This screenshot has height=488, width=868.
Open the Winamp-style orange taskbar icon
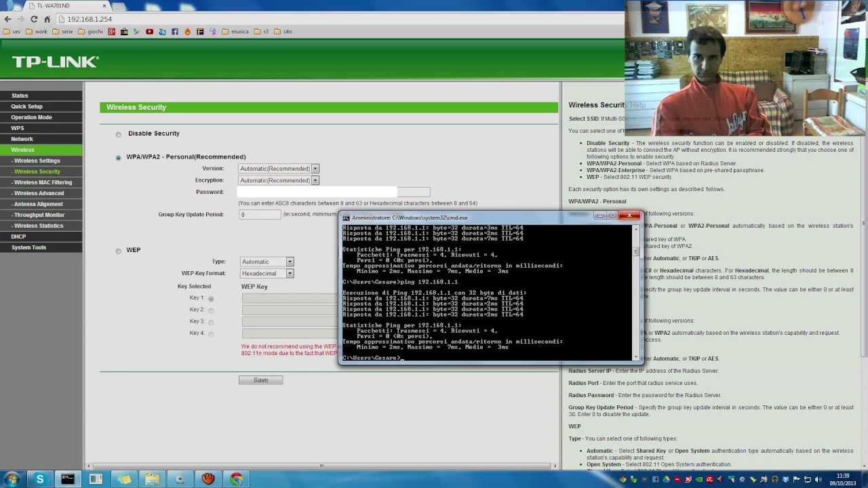click(208, 479)
